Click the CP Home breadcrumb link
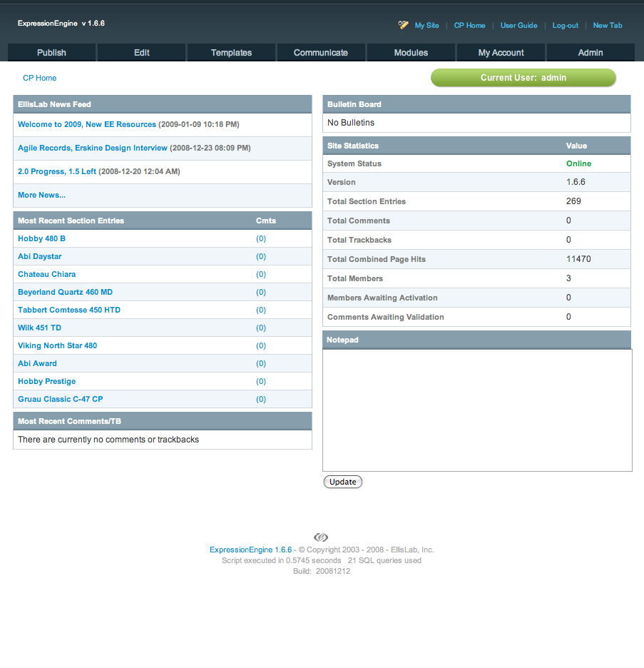The height and width of the screenshot is (668, 644). 40,78
